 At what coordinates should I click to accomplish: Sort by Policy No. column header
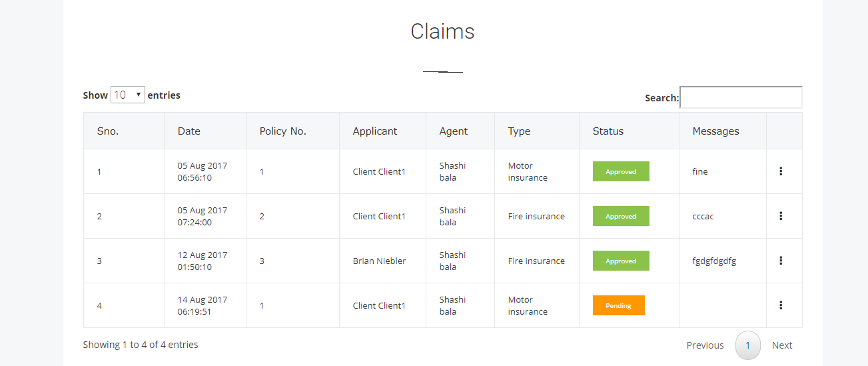coord(293,131)
